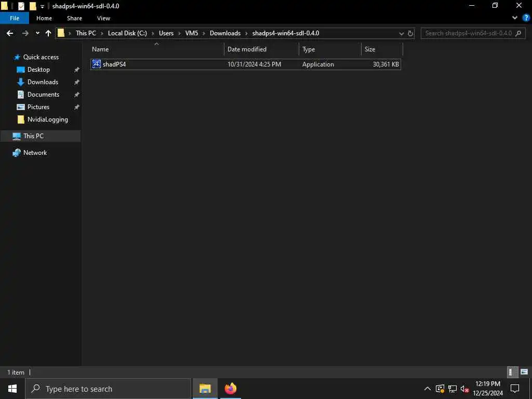
Task: Click the pin icon beside Pictures
Action: click(x=77, y=107)
